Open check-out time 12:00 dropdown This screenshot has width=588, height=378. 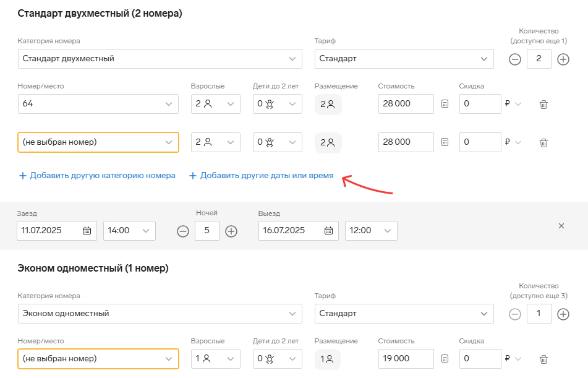[x=371, y=231]
